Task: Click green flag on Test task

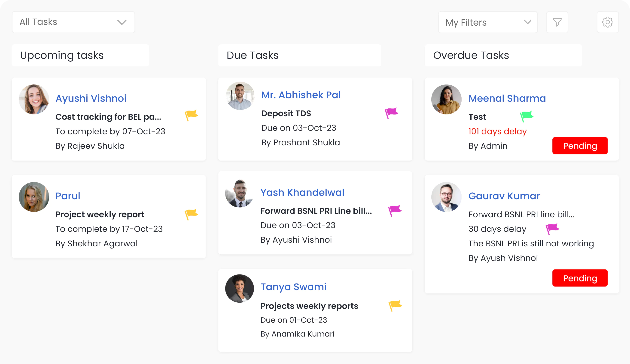Action: 527,116
